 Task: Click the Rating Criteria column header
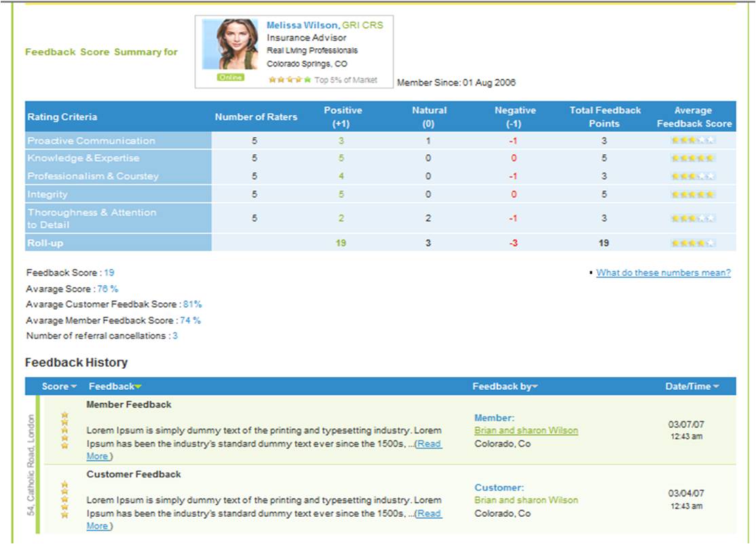click(x=62, y=117)
